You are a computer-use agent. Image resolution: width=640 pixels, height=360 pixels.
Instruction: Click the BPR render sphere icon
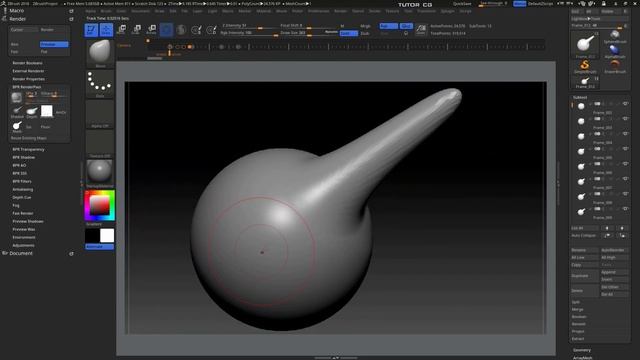16,97
